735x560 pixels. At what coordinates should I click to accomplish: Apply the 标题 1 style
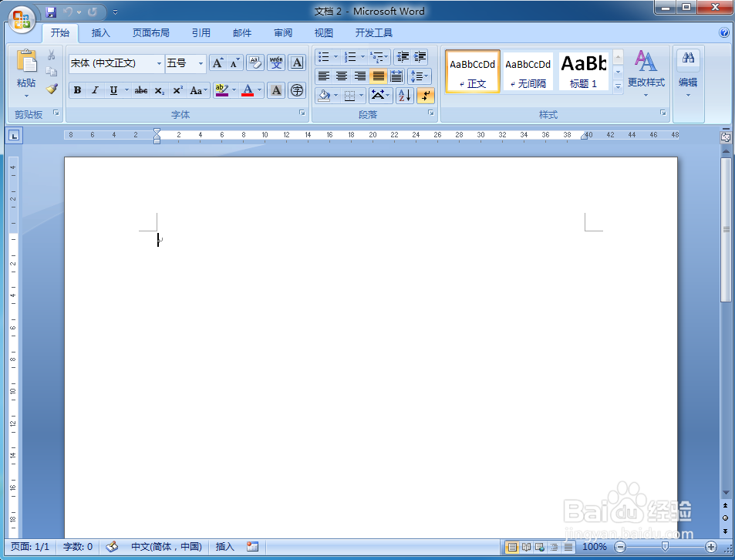[x=583, y=70]
